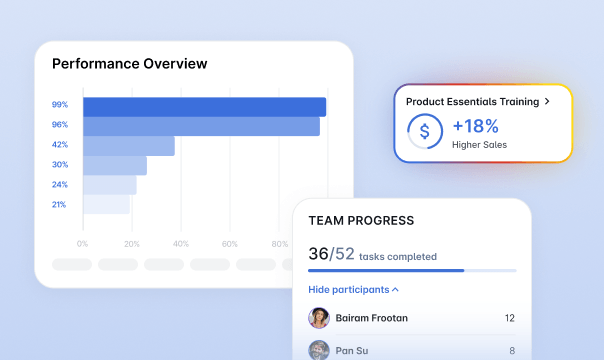Open Product Essentials Training chevron arrow
Screen dimensions: 604x360
pos(547,101)
